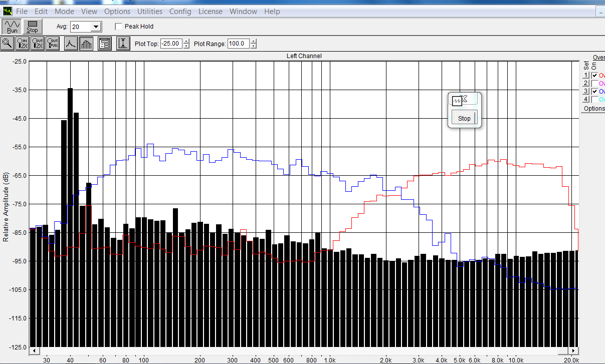Click the Relative Amplitude (dB) axis title
The image size is (605, 364).
click(x=6, y=207)
